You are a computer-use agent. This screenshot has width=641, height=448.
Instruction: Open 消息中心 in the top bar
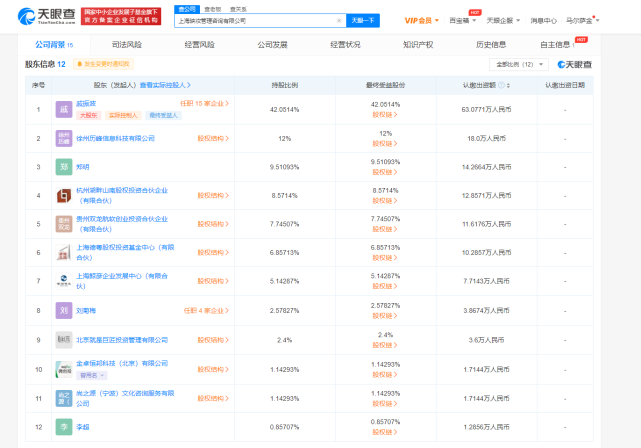(x=543, y=20)
